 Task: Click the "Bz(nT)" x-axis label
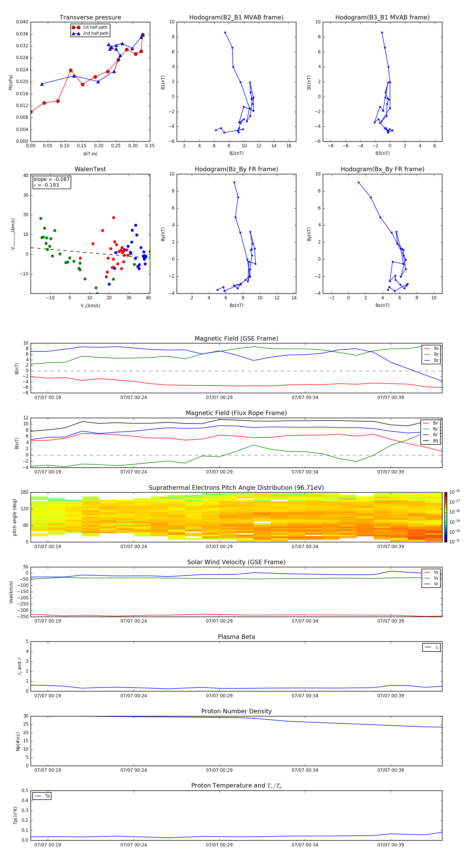click(x=236, y=305)
